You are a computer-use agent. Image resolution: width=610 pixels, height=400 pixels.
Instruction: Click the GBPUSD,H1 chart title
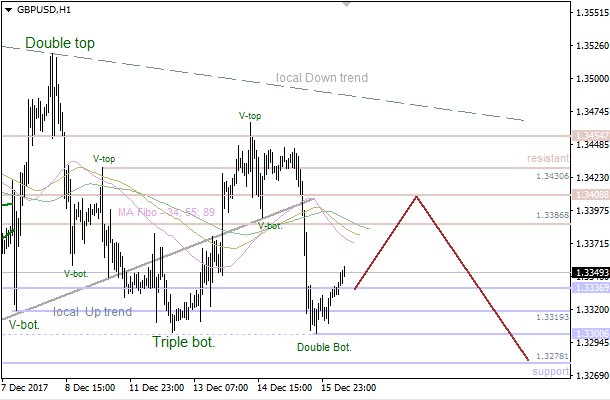[x=44, y=8]
